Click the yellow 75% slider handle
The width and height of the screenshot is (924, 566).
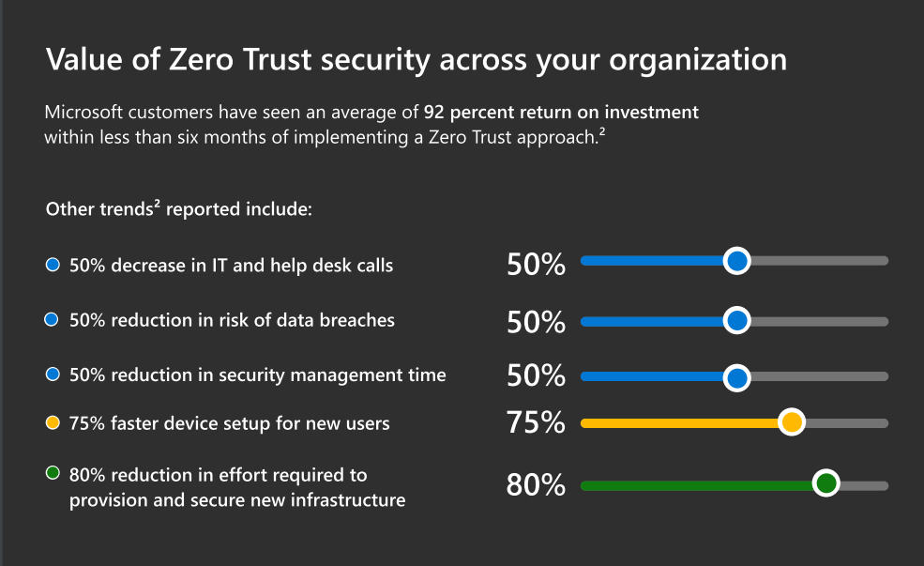pos(792,422)
